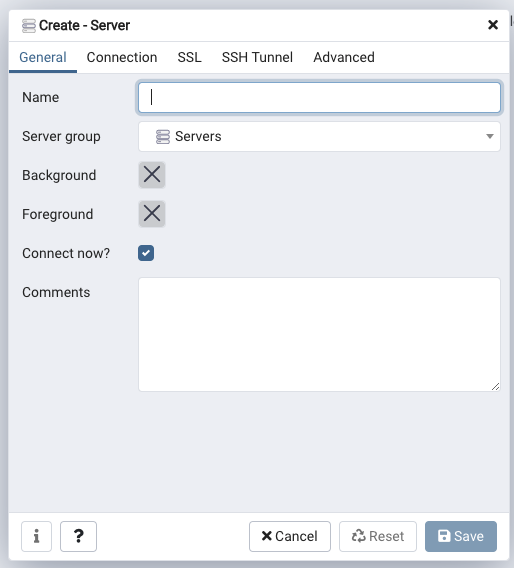514x568 pixels.
Task: Click the Save button's floppy disk icon
Action: pyautogui.click(x=444, y=536)
